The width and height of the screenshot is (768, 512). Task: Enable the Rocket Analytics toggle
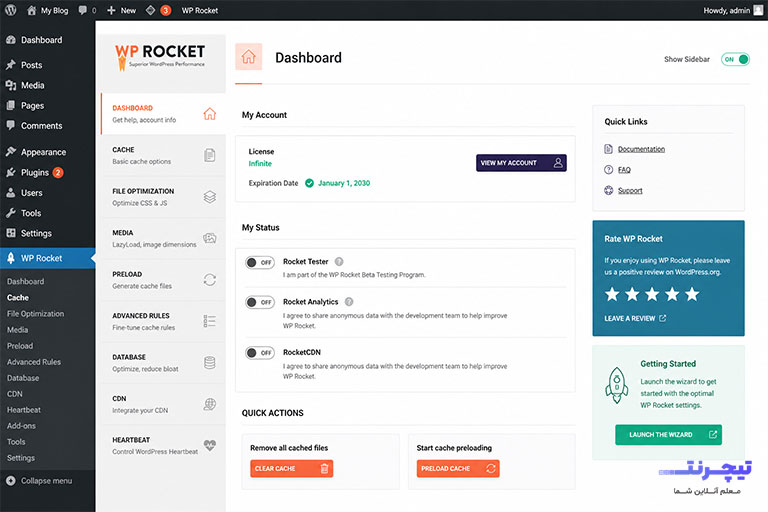(260, 302)
